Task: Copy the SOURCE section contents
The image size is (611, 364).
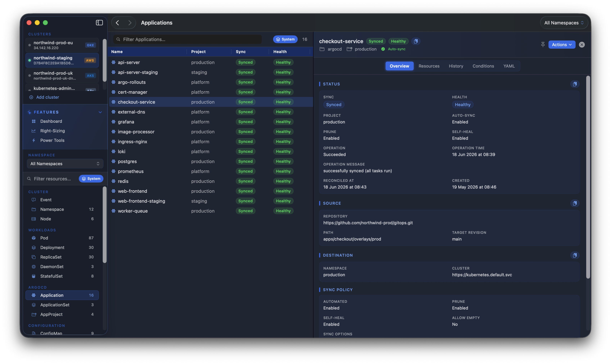Action: (575, 203)
